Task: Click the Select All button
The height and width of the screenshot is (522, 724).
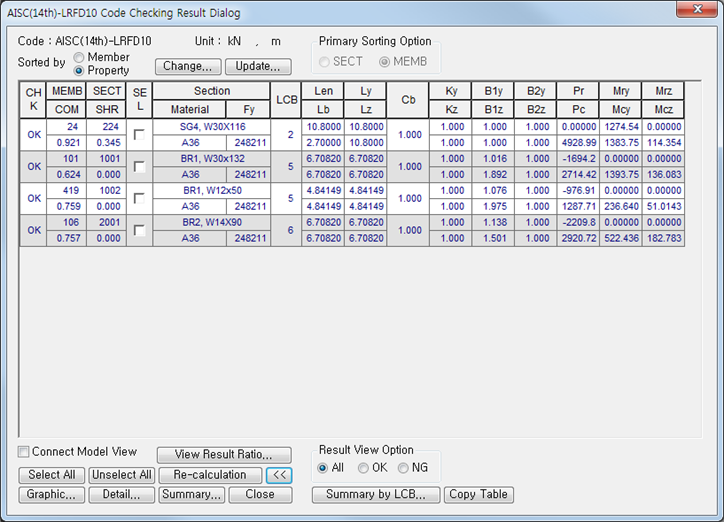Action: click(x=52, y=475)
